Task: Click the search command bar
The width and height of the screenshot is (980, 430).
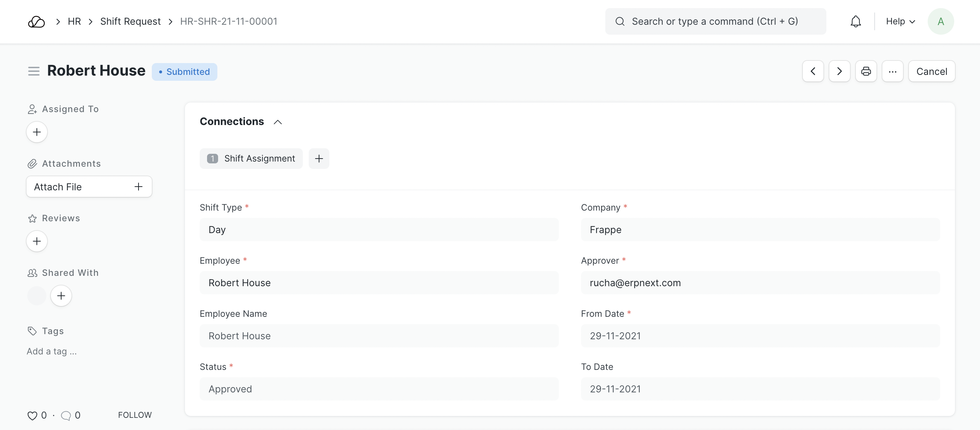Action: tap(715, 22)
